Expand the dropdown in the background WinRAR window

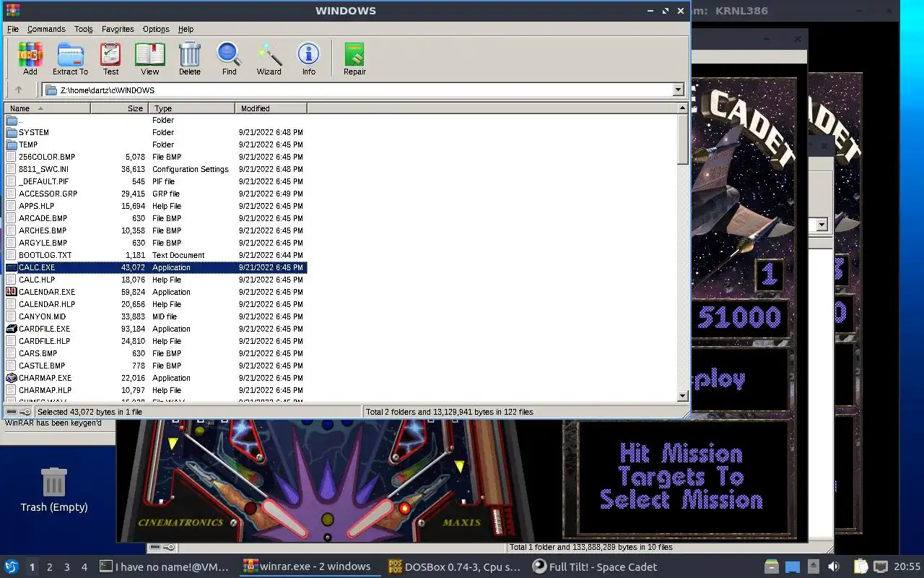click(x=821, y=225)
